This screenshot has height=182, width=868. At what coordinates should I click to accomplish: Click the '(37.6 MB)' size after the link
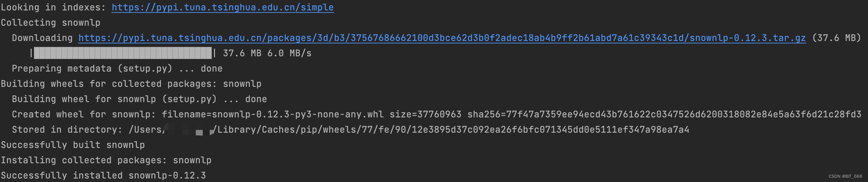[837, 38]
